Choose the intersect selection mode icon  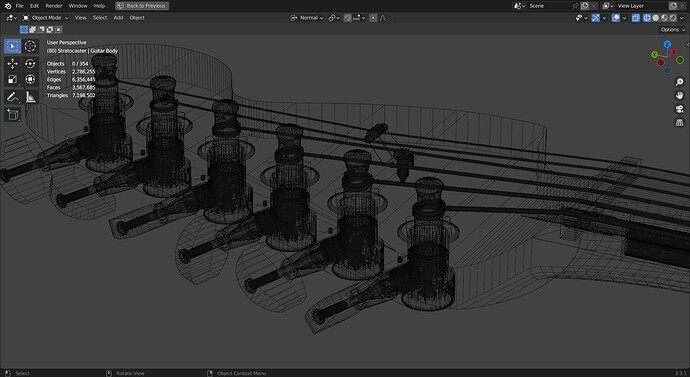point(59,29)
